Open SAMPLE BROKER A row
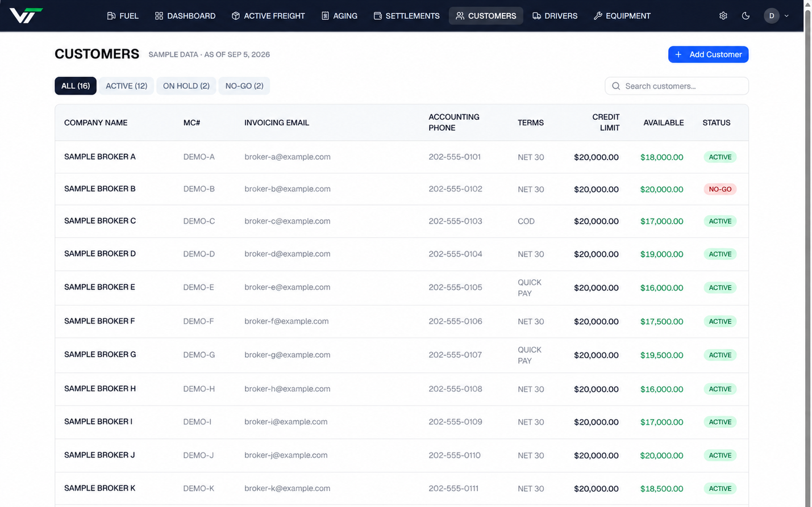This screenshot has height=507, width=812. tap(401, 157)
